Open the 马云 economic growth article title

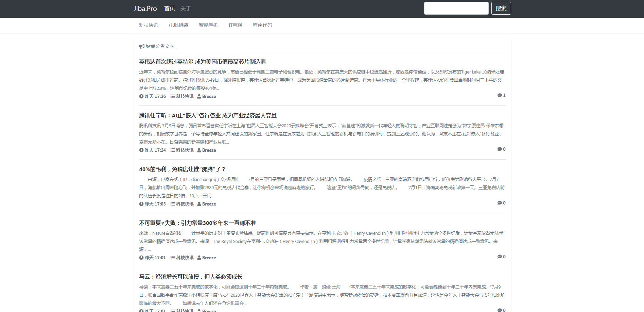pyautogui.click(x=191, y=277)
